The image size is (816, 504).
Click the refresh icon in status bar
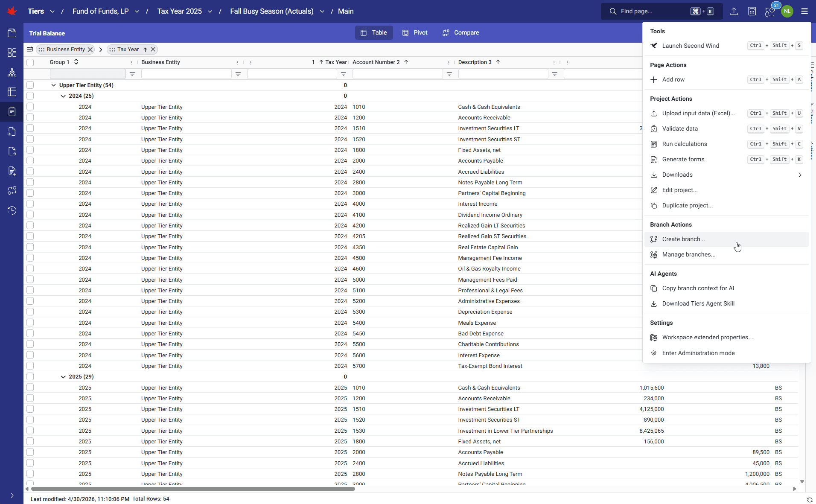point(810,499)
